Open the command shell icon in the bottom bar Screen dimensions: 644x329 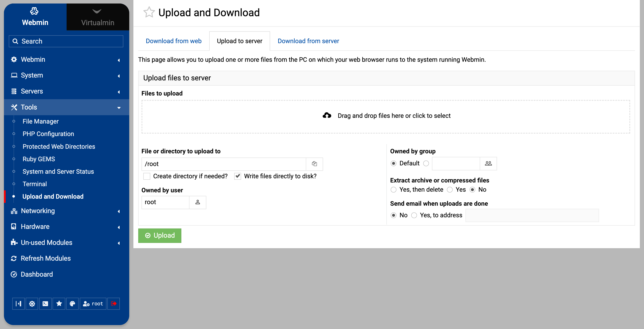45,304
